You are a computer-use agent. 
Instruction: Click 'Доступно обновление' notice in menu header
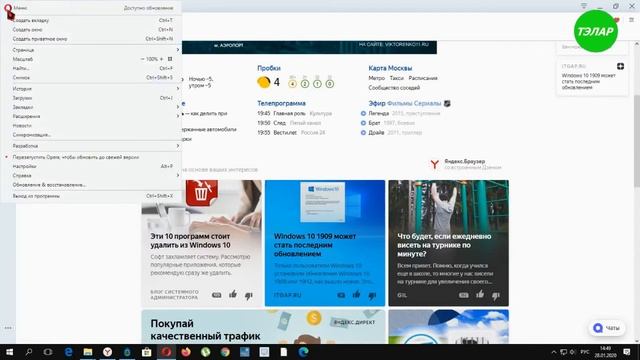click(149, 8)
